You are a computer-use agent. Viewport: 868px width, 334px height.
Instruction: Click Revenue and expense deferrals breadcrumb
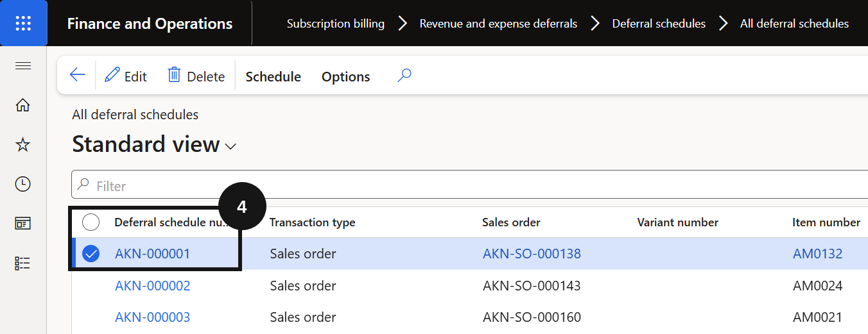pos(498,24)
